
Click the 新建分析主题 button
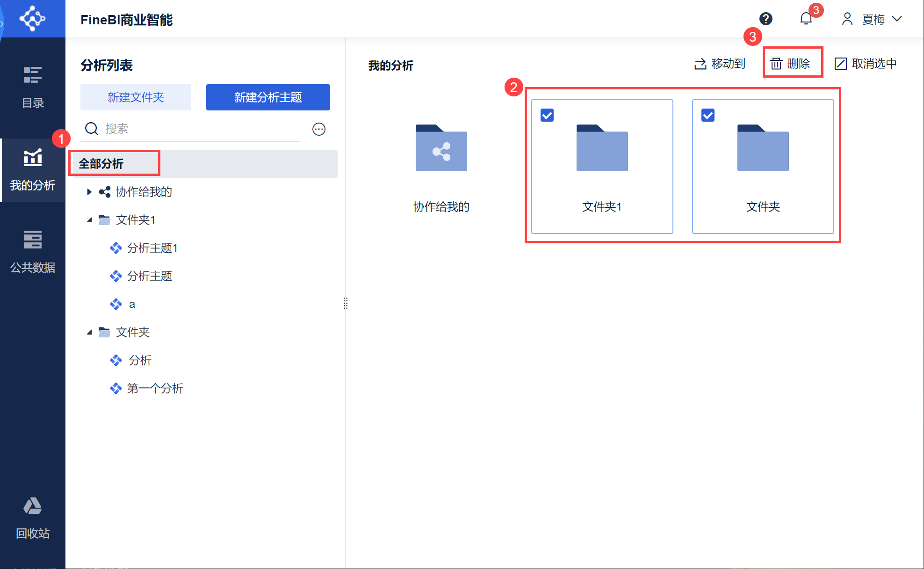click(268, 97)
